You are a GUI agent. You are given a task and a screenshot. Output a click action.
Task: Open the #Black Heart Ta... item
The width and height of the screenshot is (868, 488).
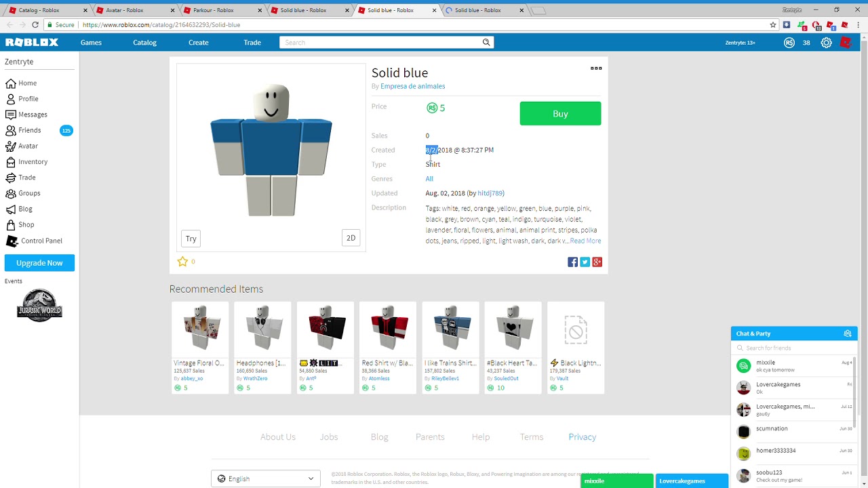[x=513, y=347]
